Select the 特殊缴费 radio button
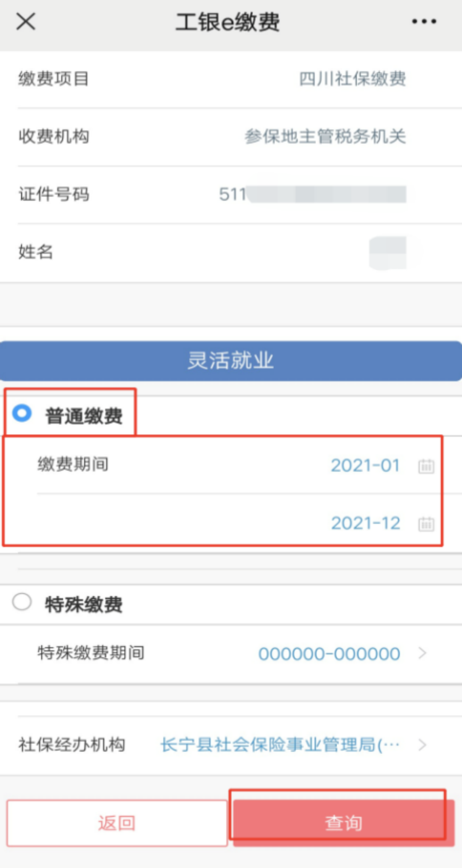Viewport: 462px width, 868px height. [x=22, y=602]
